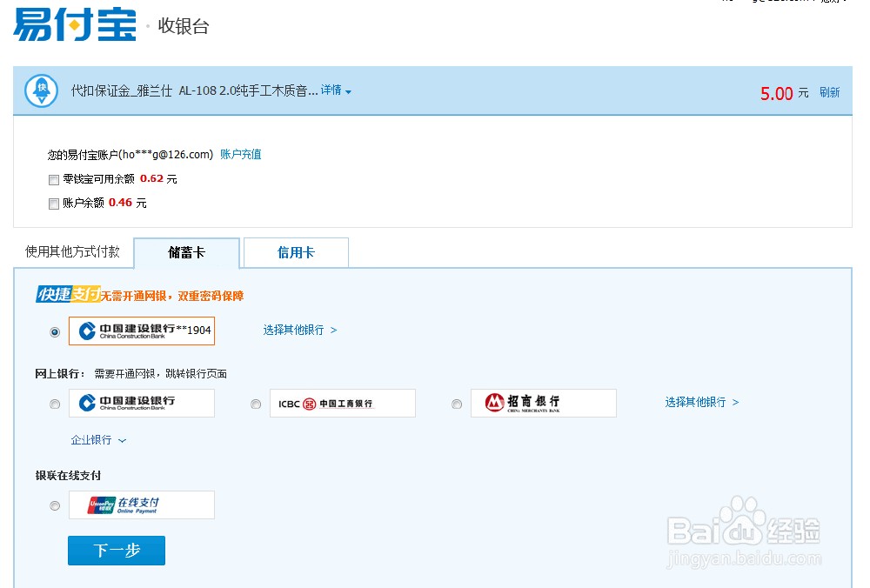Image resolution: width=870 pixels, height=588 pixels.
Task: Click the 0.46 元 balance value
Action: point(128,203)
